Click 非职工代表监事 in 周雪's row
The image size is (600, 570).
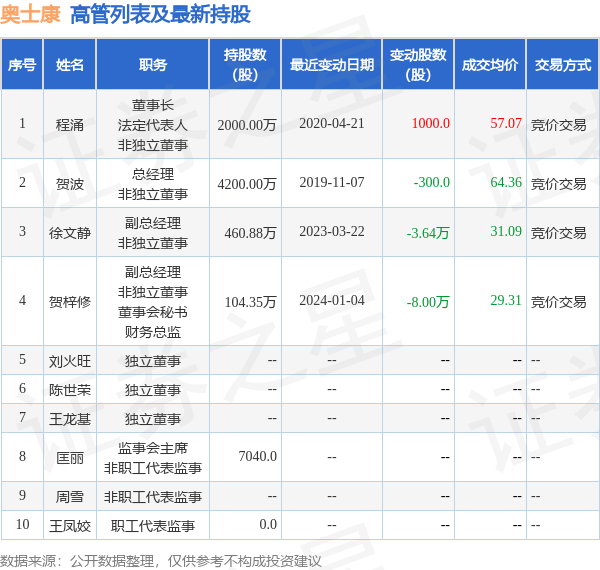153,497
